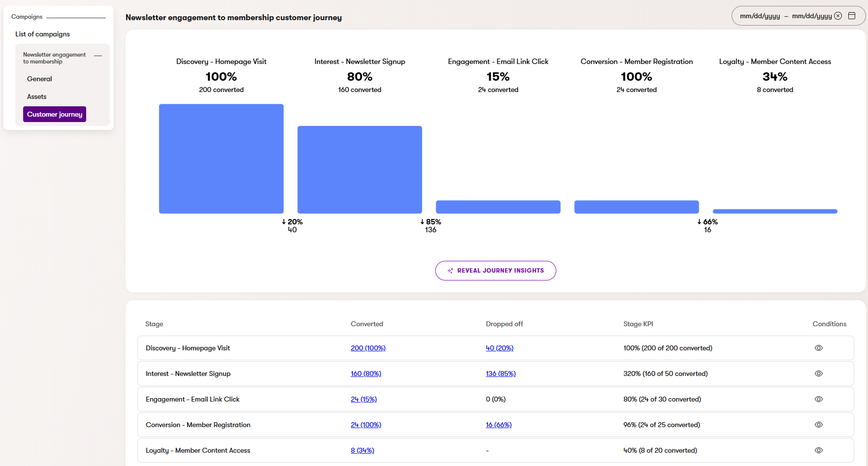Select Assets in the campaign sidebar
This screenshot has width=868, height=466.
(x=36, y=96)
